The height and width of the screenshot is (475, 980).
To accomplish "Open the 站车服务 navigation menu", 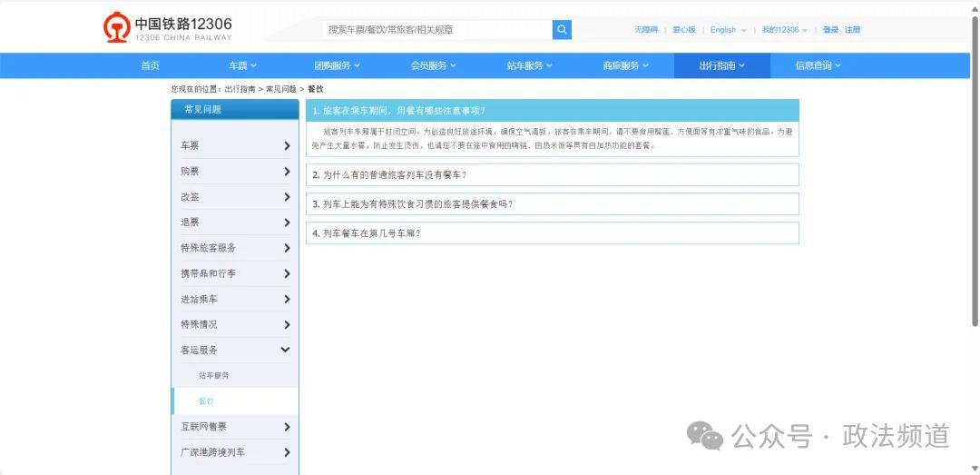I will 529,65.
